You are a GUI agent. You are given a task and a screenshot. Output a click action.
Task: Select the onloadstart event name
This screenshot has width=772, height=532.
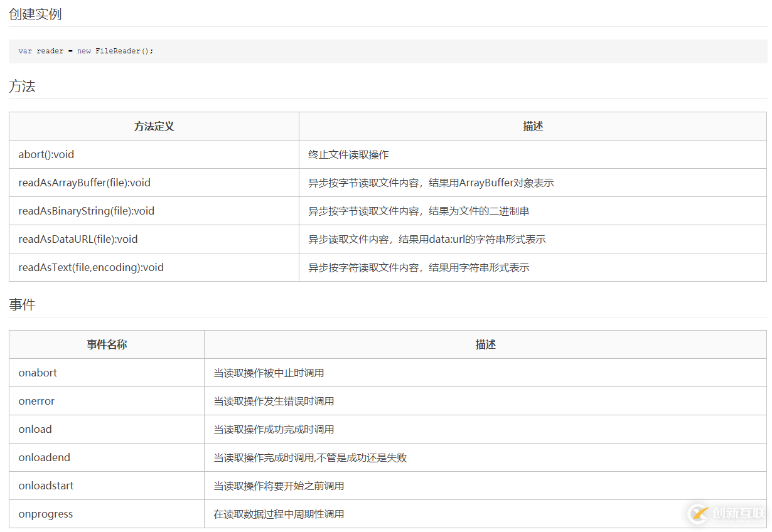[45, 485]
